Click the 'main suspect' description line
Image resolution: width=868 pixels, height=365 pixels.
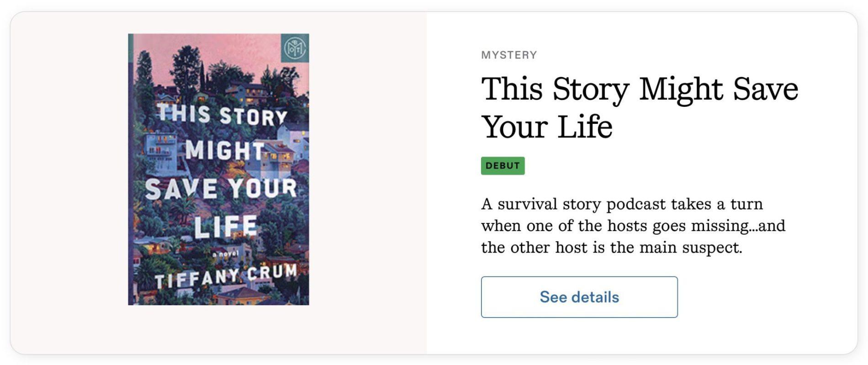pos(611,248)
